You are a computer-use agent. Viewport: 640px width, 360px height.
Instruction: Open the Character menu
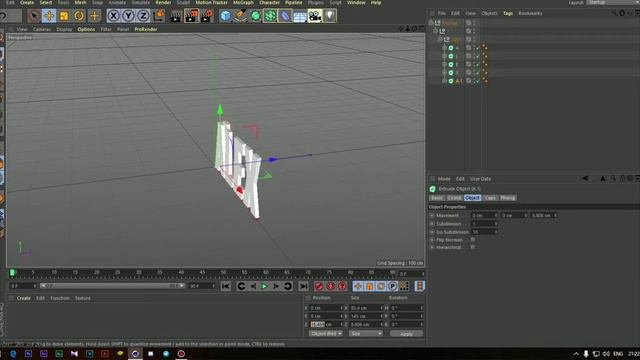(x=270, y=2)
